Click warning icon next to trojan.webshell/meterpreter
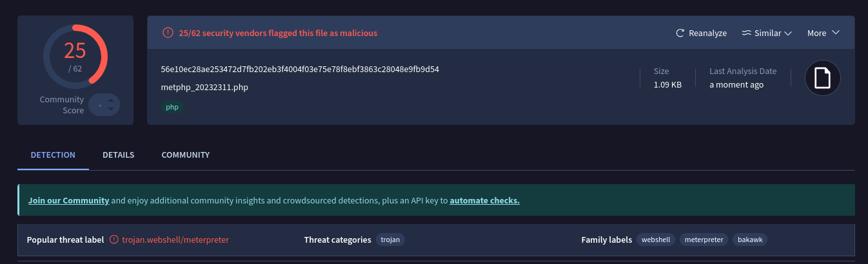The image size is (868, 264). 114,240
